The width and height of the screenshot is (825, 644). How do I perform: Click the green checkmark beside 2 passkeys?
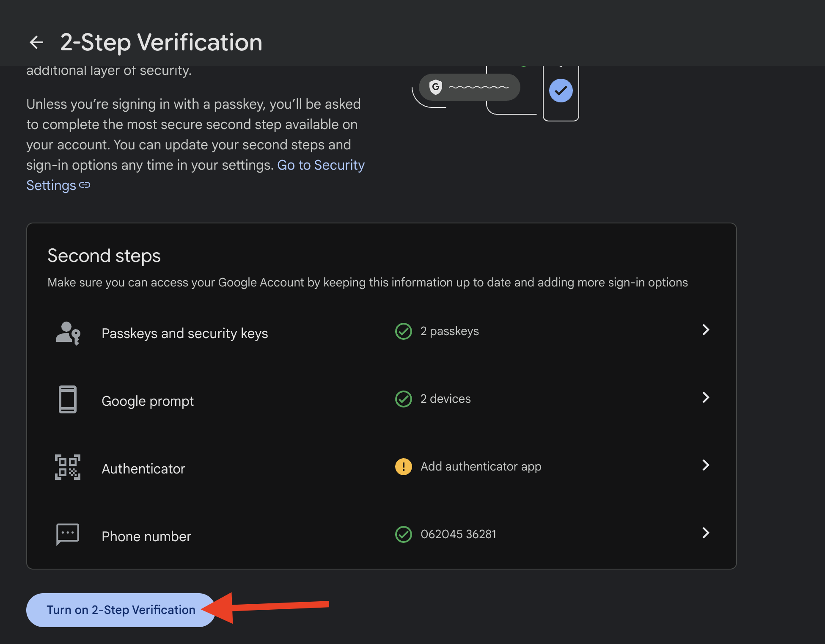pyautogui.click(x=404, y=331)
